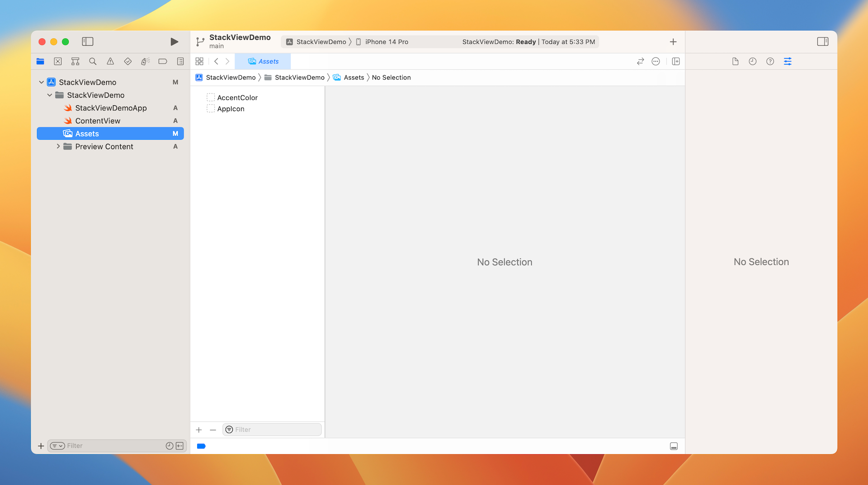
Task: Open the Source Control navigator icon
Action: coord(58,61)
